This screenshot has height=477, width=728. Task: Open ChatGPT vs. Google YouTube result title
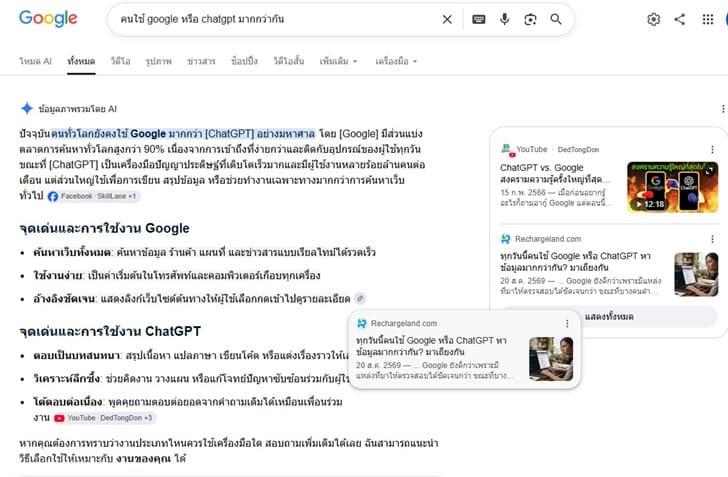(555, 173)
